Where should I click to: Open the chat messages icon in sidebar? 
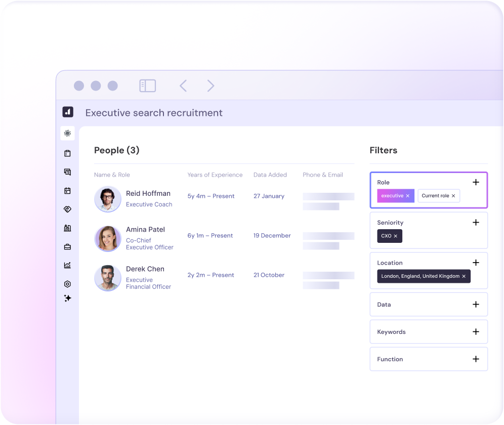pos(67,172)
